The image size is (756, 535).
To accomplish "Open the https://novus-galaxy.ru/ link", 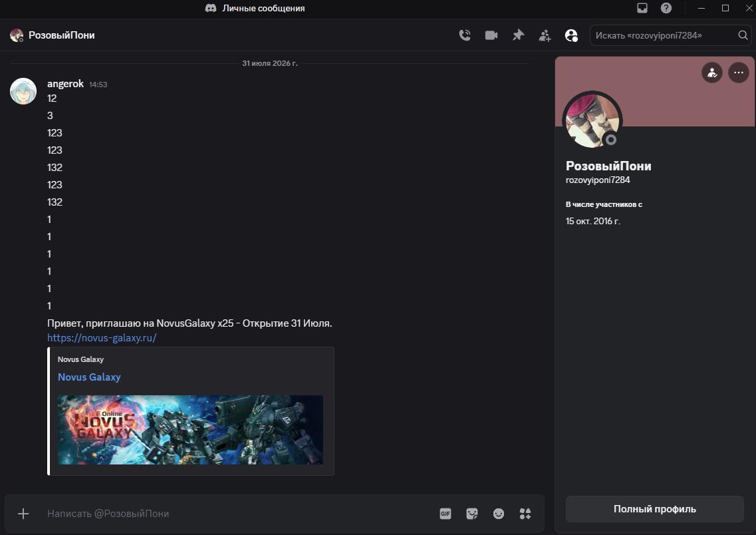I will click(x=102, y=337).
